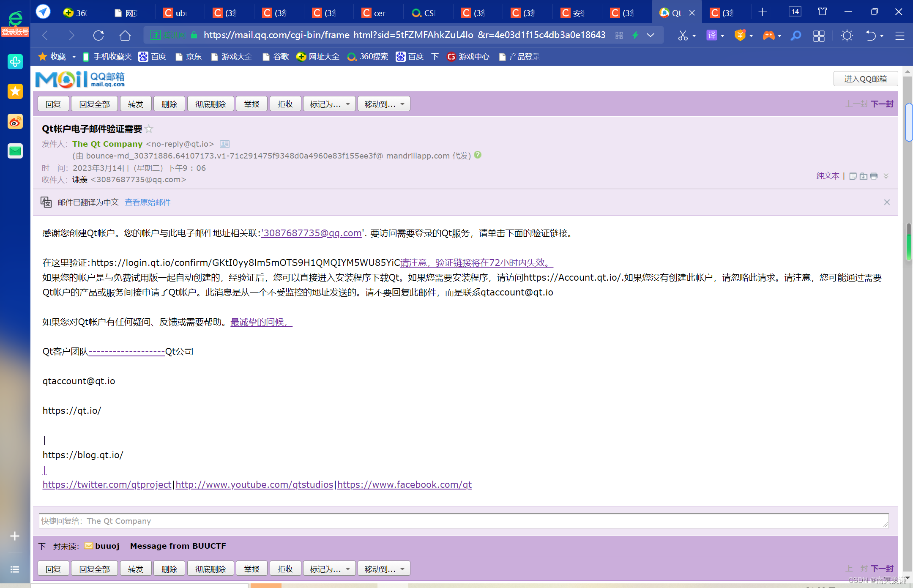The height and width of the screenshot is (588, 913).
Task: Star the email subject Qt帐户电子邮件验证需要
Action: pos(149,129)
